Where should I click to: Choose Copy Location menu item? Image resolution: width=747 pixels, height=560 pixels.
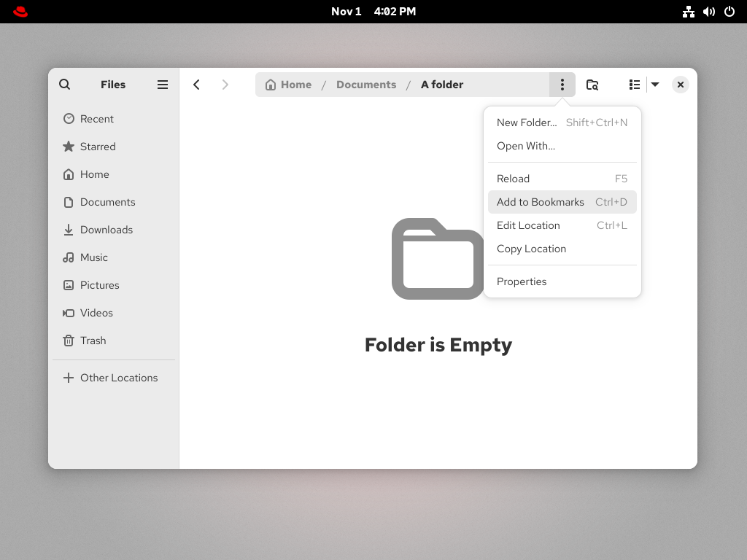pyautogui.click(x=531, y=249)
